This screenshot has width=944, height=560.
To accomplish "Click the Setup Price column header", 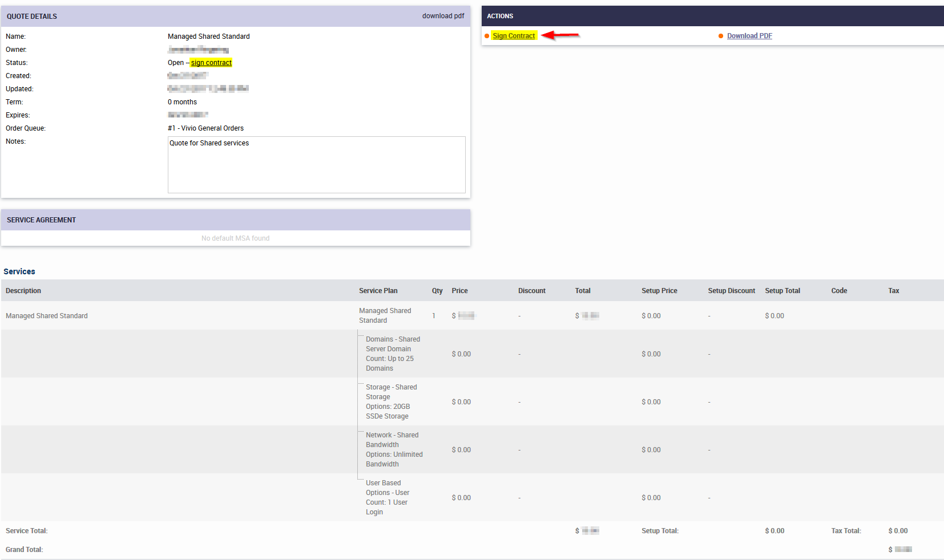I will (659, 291).
